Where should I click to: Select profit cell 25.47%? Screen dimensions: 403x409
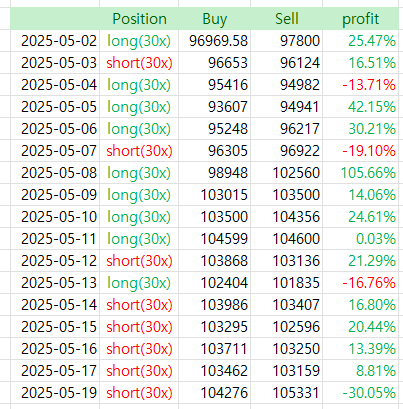(360, 41)
